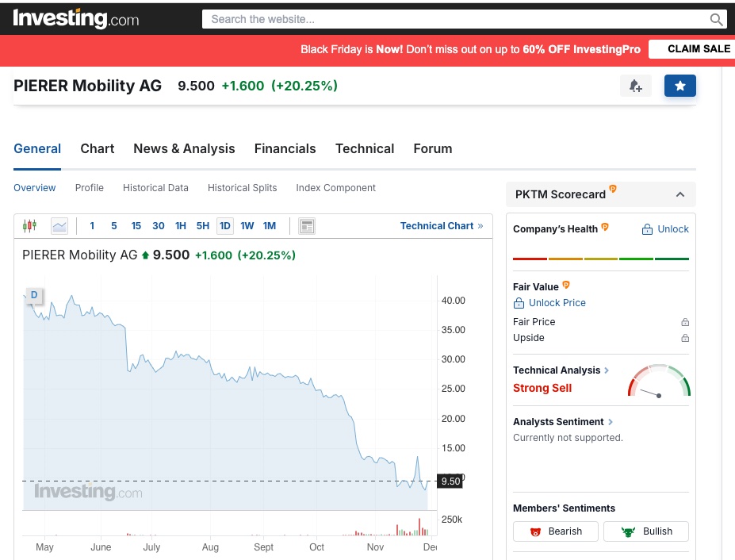Open Technical Analysis details arrow

pos(607,370)
